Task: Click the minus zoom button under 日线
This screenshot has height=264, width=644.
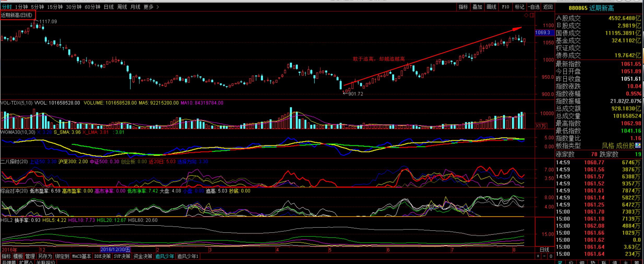Action: click(544, 256)
